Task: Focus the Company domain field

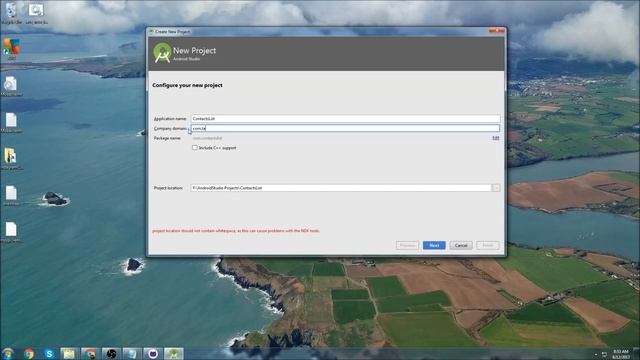Action: click(x=345, y=128)
